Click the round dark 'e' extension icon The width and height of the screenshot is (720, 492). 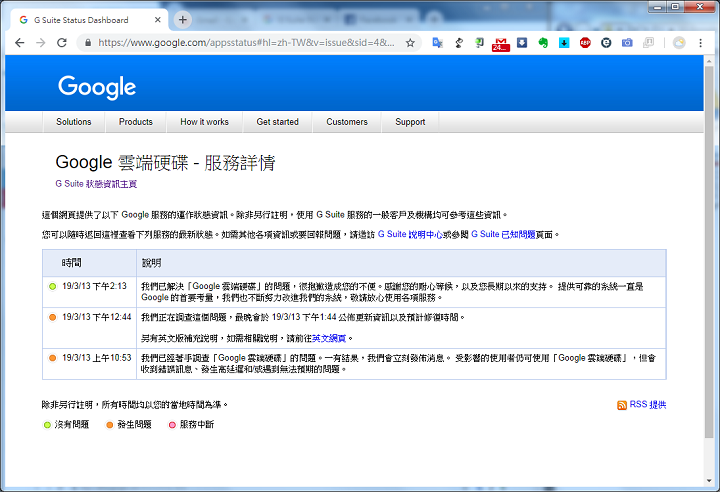pyautogui.click(x=606, y=43)
